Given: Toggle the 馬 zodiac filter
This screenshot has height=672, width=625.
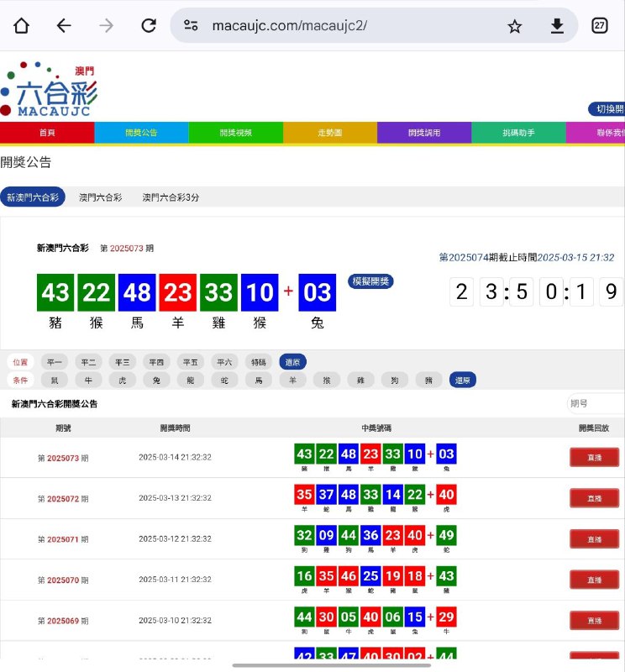Looking at the screenshot, I should tap(259, 381).
